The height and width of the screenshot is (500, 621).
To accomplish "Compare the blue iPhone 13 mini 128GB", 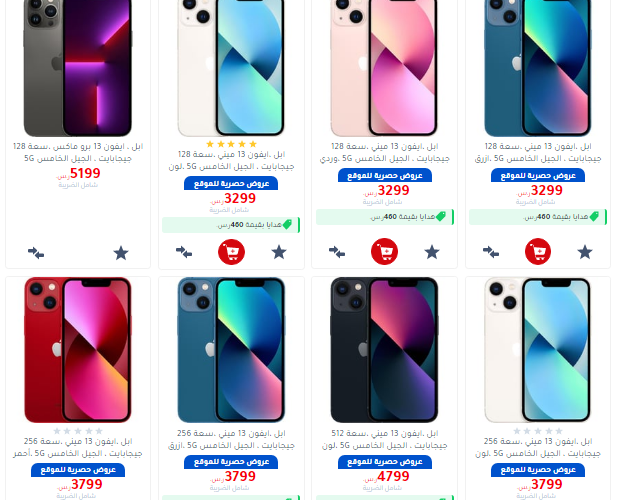I will tap(491, 252).
